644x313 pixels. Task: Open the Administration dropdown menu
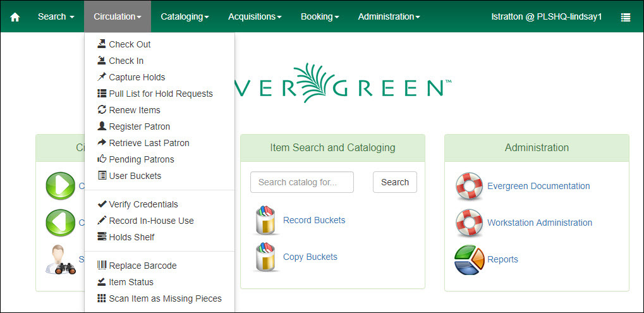point(389,17)
